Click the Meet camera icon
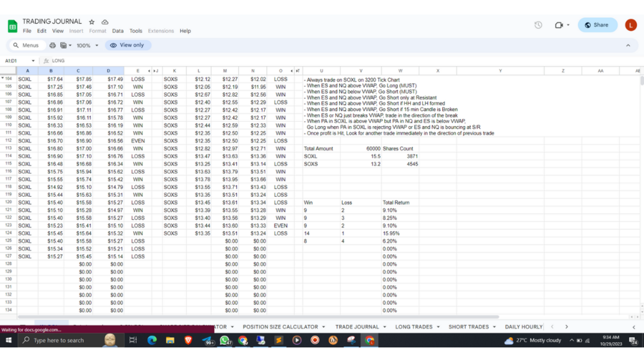This screenshot has height=362, width=644. tap(559, 25)
